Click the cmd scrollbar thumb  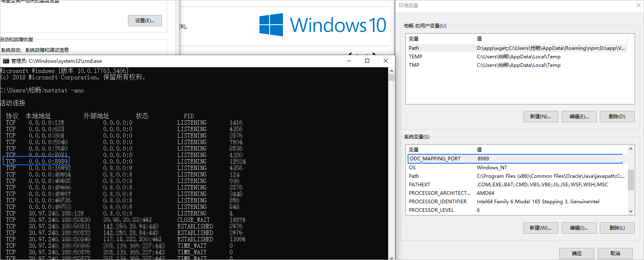pos(391,78)
